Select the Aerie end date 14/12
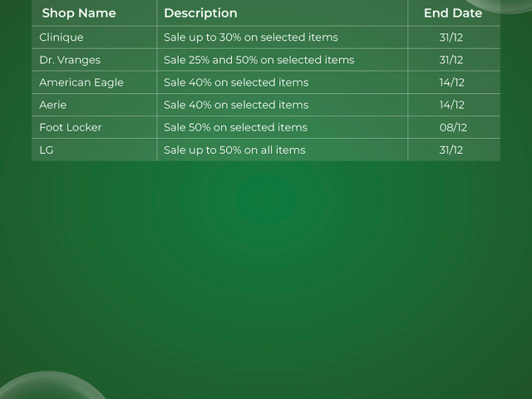The width and height of the screenshot is (532, 399). click(x=452, y=105)
